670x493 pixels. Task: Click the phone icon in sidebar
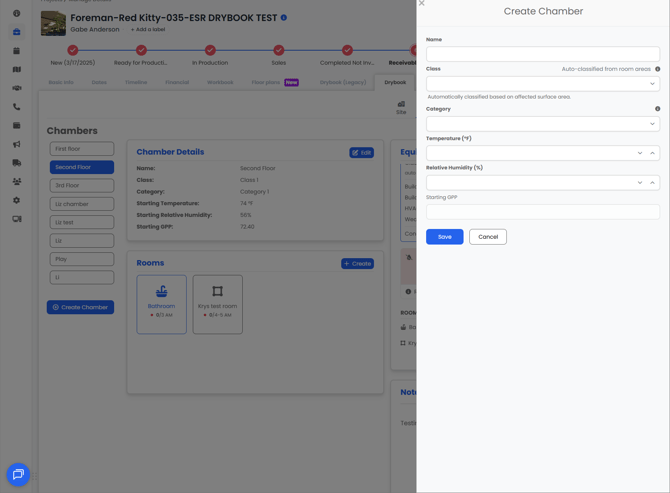point(17,107)
